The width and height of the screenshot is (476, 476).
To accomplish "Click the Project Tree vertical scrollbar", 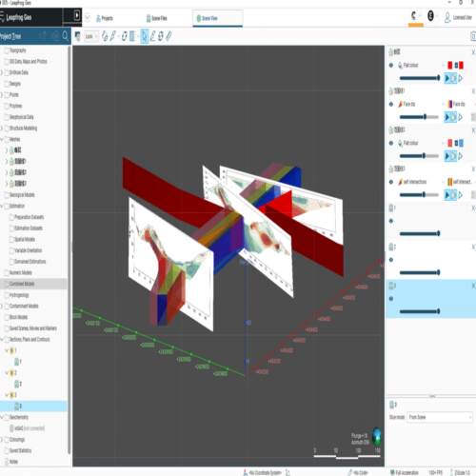I will point(69,249).
